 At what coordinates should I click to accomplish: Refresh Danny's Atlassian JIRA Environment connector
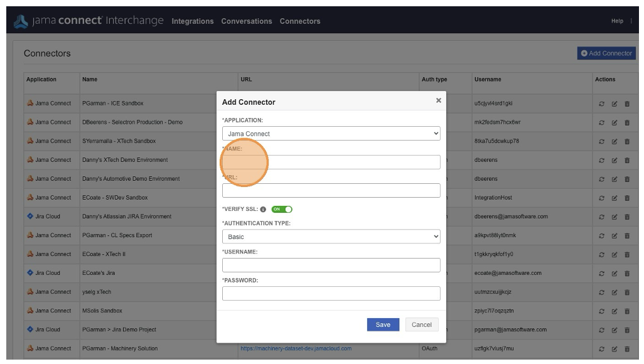(601, 217)
